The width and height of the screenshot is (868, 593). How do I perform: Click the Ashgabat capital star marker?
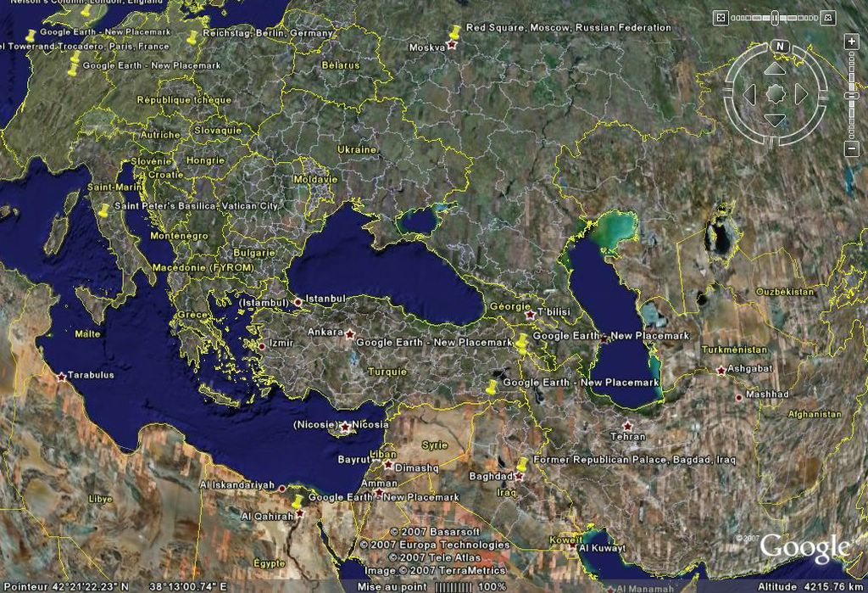tap(721, 370)
